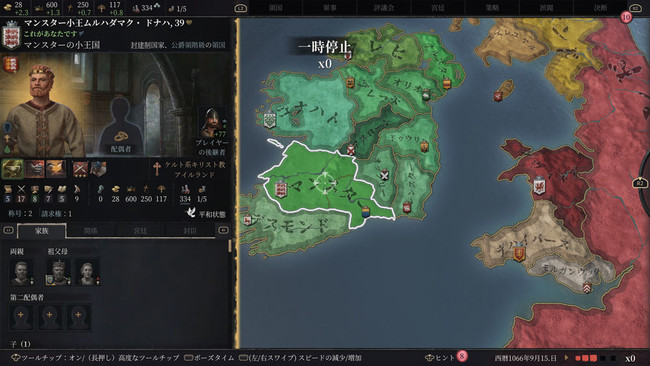Select the crossed swords commander trait icon
The image size is (650, 366).
(x=80, y=169)
